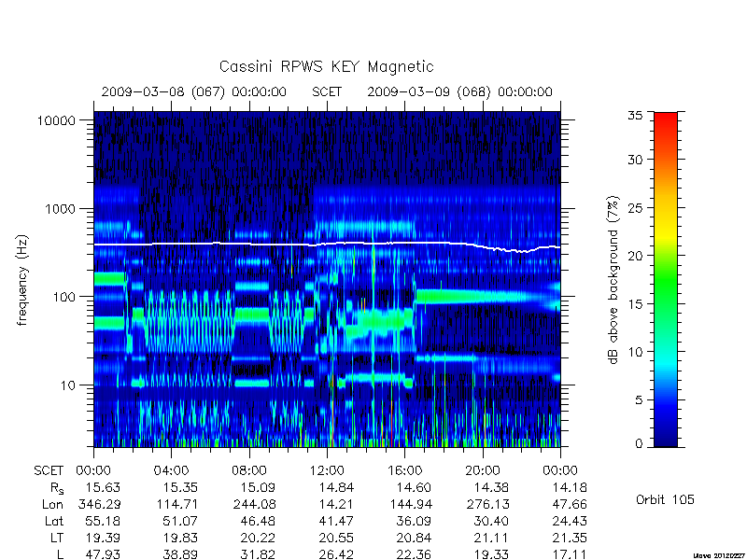Click the 'Orbit 105' label
This screenshot has width=747, height=560.
tap(665, 499)
